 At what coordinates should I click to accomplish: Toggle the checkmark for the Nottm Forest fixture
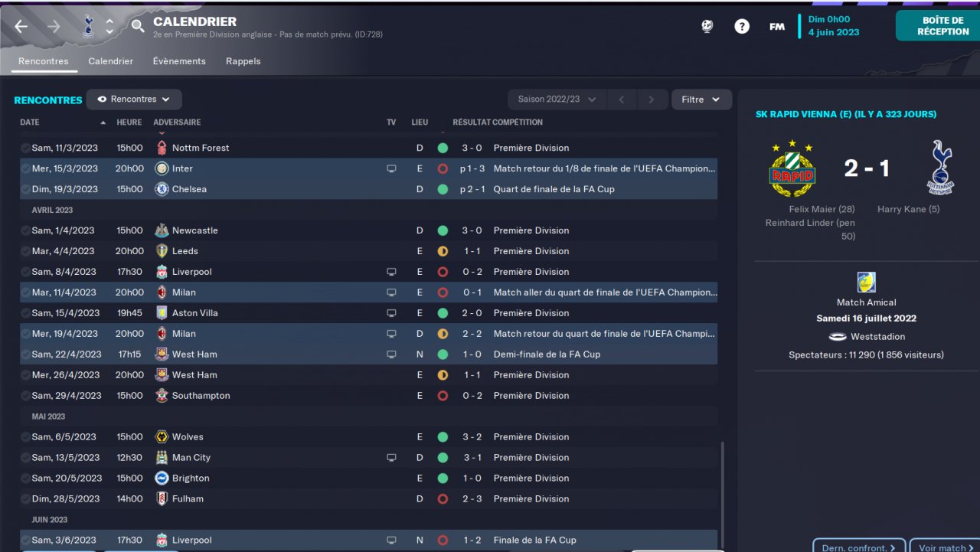(25, 148)
